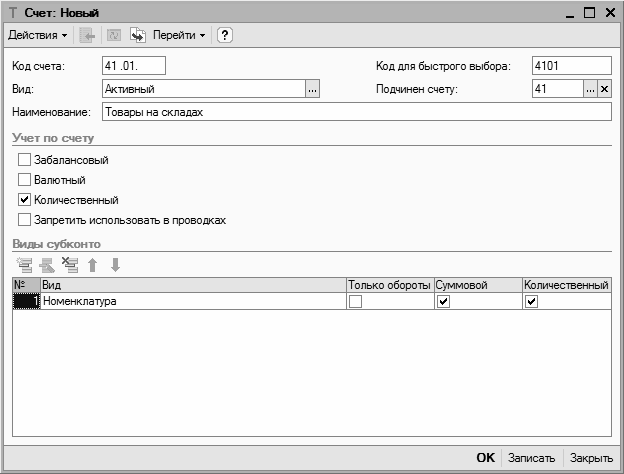Screen dimensions: 624x474
Task: Move subconto row down with arrow icon
Action: coord(115,265)
